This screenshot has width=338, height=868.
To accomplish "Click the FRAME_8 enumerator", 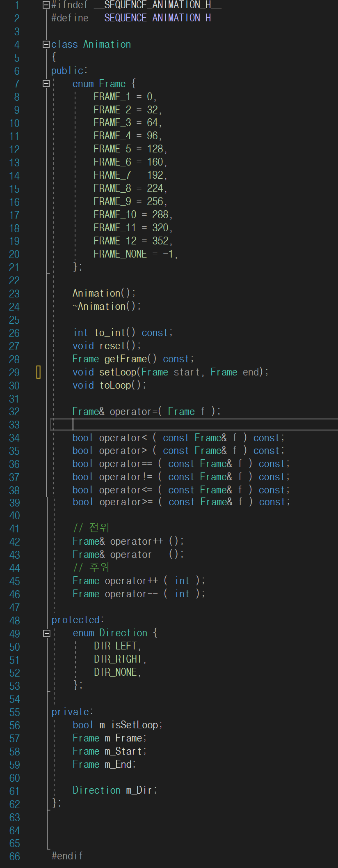I will pyautogui.click(x=112, y=189).
